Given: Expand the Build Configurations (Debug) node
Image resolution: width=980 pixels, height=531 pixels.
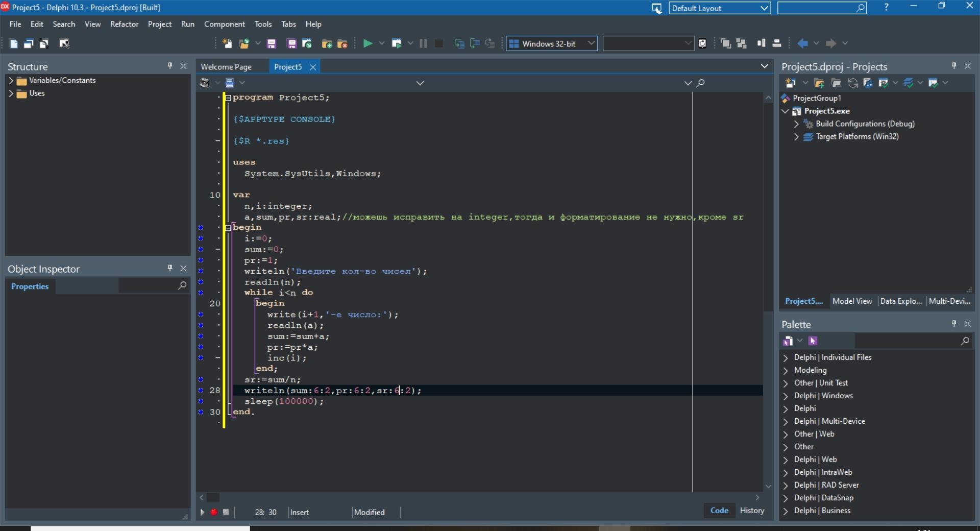Looking at the screenshot, I should tap(796, 124).
